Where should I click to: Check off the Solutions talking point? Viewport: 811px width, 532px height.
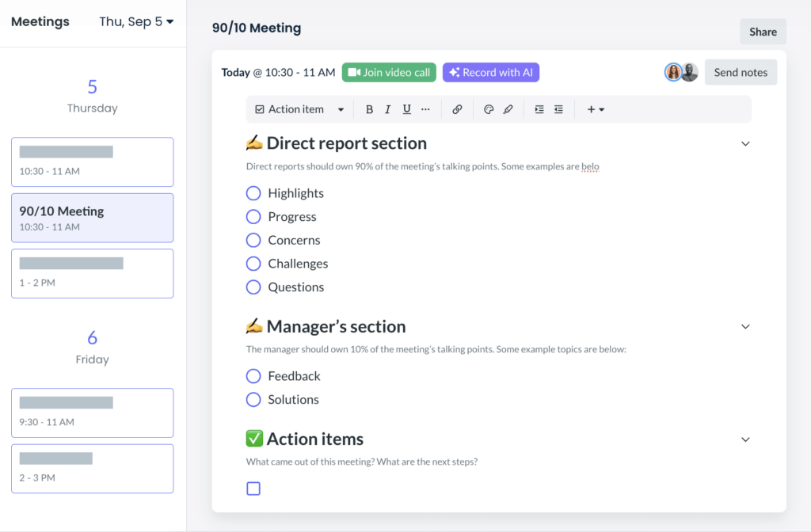coord(253,400)
